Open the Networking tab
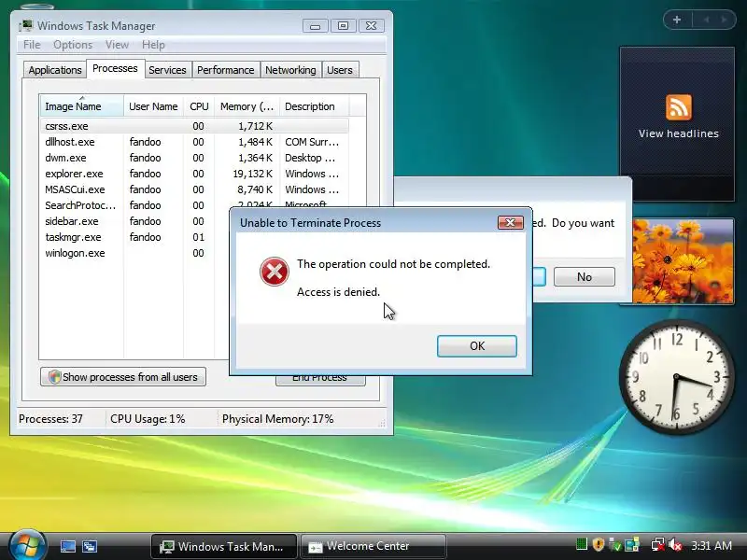The image size is (747, 560). (x=290, y=70)
